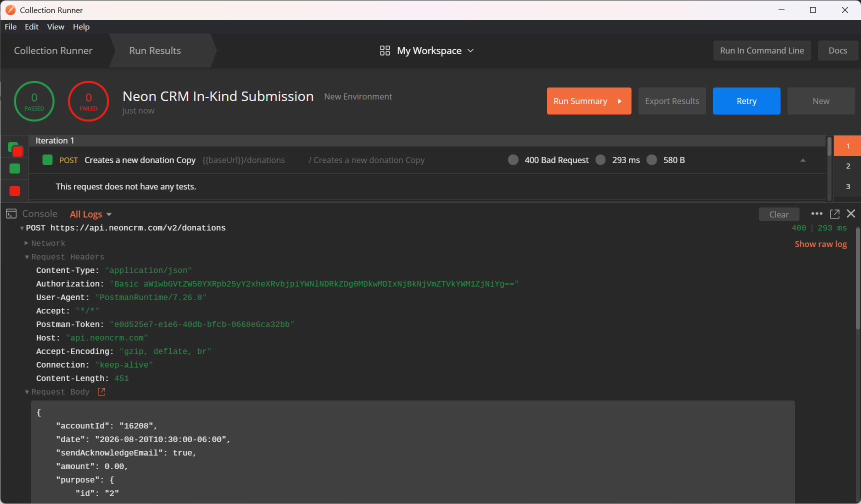Click the Postman logo in the title bar

10,10
